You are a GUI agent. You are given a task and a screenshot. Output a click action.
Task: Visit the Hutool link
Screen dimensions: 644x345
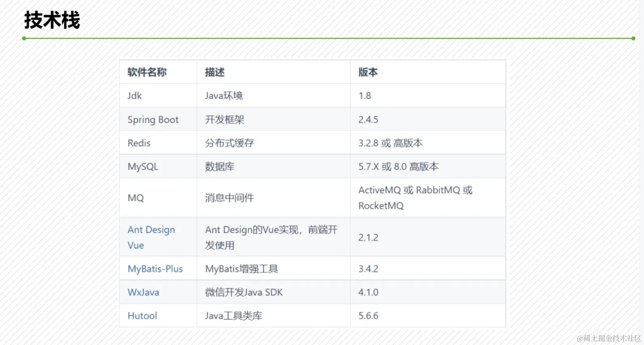(142, 316)
